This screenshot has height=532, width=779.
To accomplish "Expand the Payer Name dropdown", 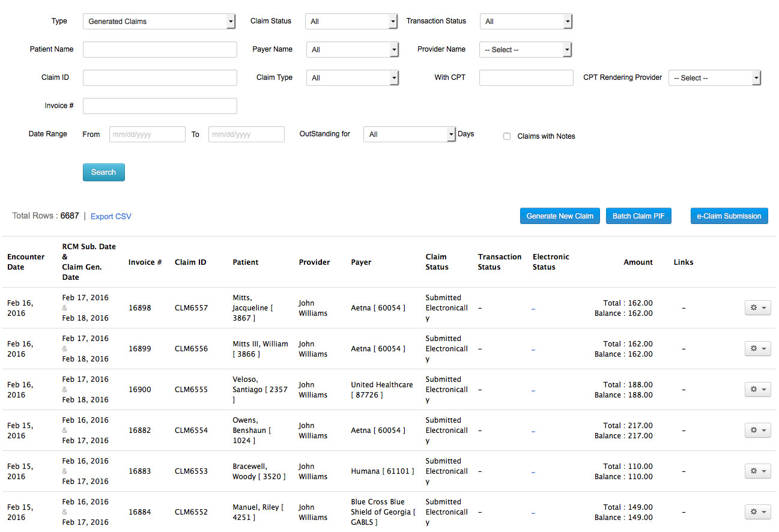I will pos(353,50).
